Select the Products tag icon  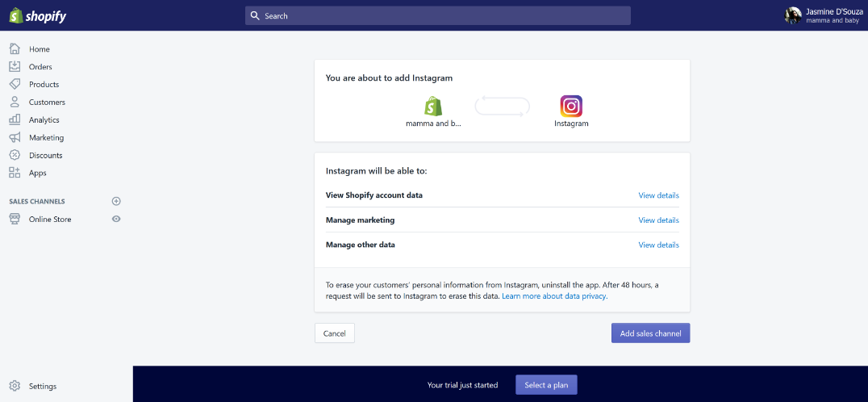pyautogui.click(x=15, y=84)
